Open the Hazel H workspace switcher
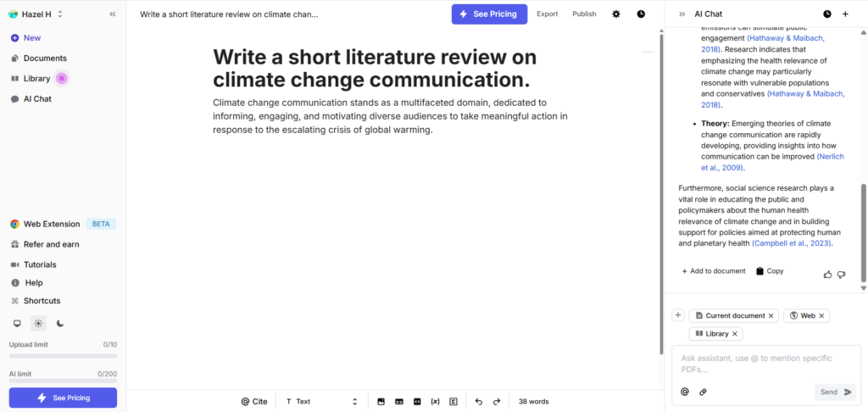This screenshot has height=412, width=868. [x=36, y=14]
